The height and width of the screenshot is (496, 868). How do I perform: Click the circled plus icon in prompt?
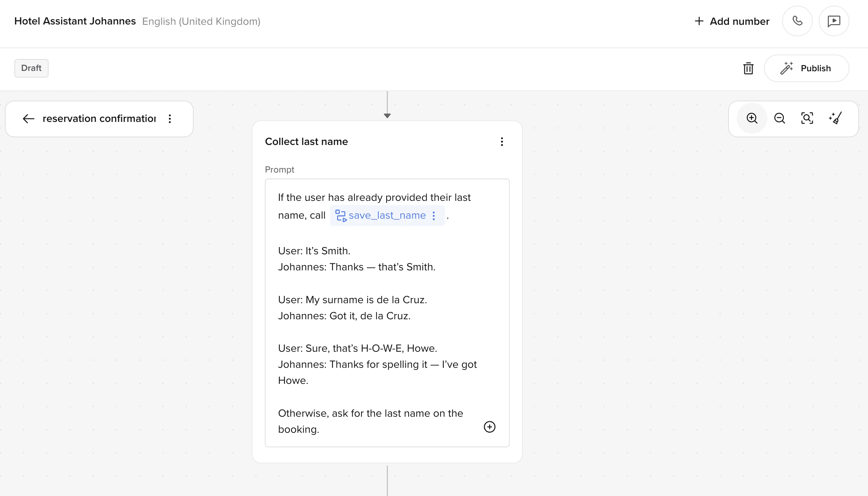click(490, 427)
